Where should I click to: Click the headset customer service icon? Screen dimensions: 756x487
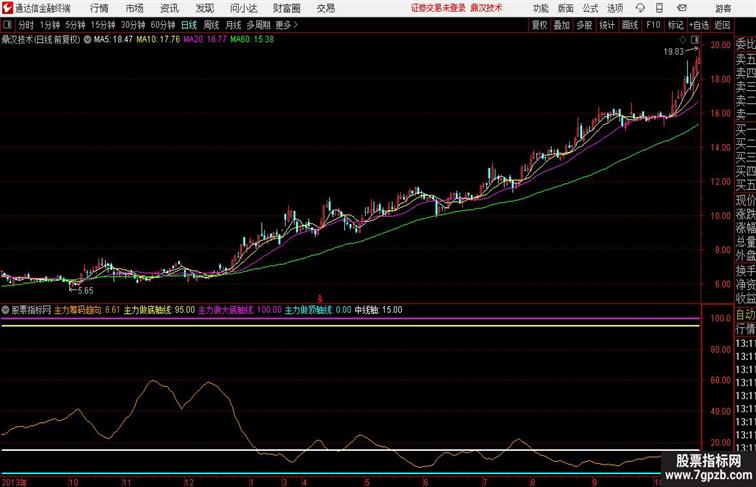point(640,8)
